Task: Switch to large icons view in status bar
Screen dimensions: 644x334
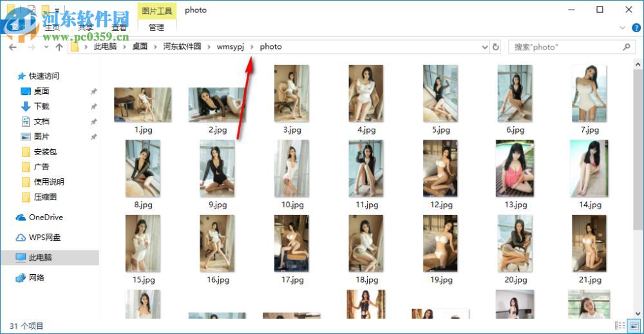Action: click(634, 326)
